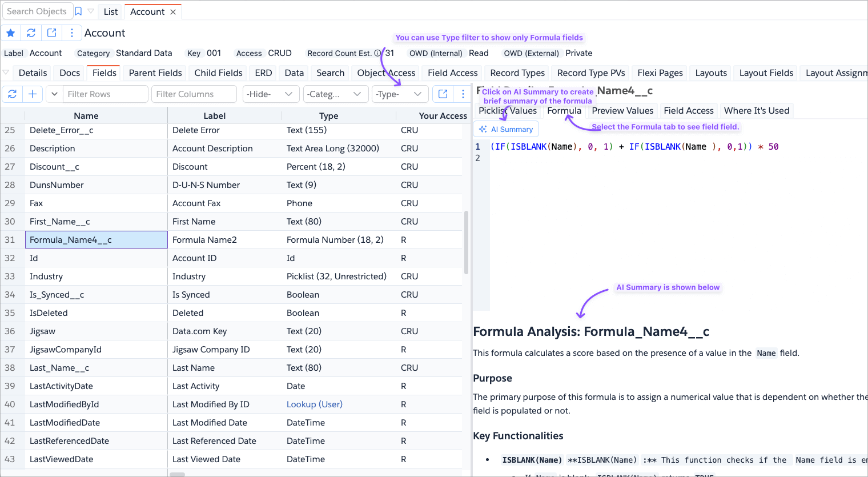Expand the chevron beside Filter Rows
This screenshot has width=868, height=477.
[54, 94]
